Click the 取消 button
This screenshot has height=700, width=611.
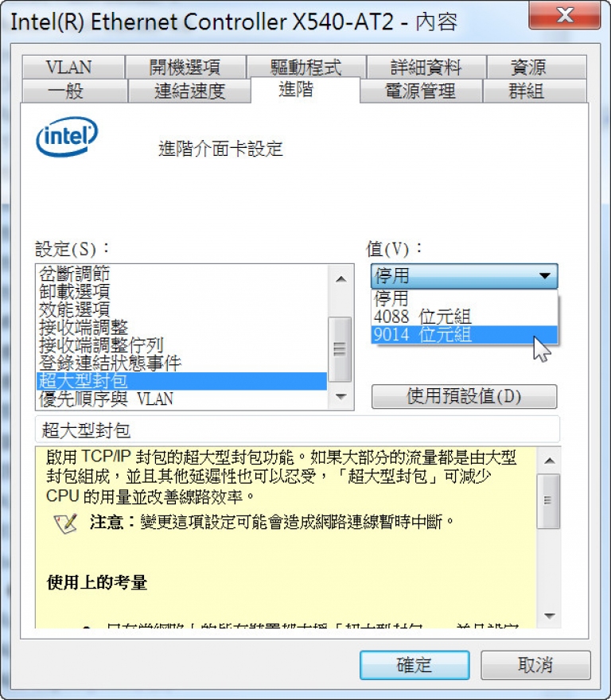pos(535,665)
